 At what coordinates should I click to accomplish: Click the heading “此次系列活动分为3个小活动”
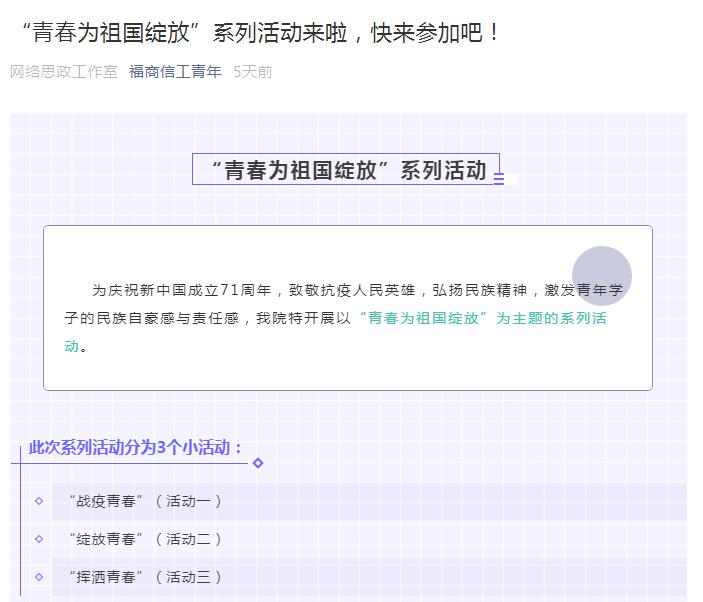(x=135, y=447)
